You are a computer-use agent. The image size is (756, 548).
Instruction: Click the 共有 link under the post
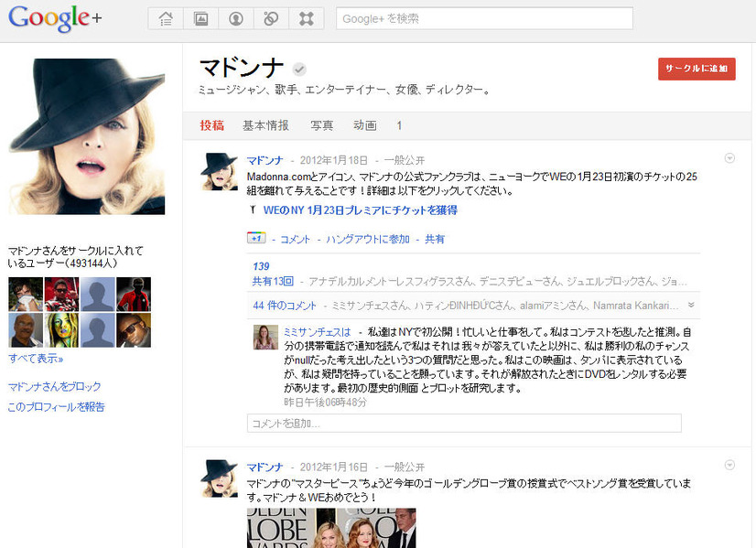pos(435,239)
